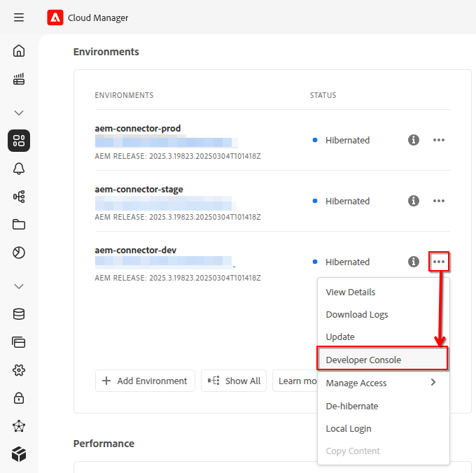The image size is (476, 473).
Task: Click the Learn more button
Action: [295, 381]
